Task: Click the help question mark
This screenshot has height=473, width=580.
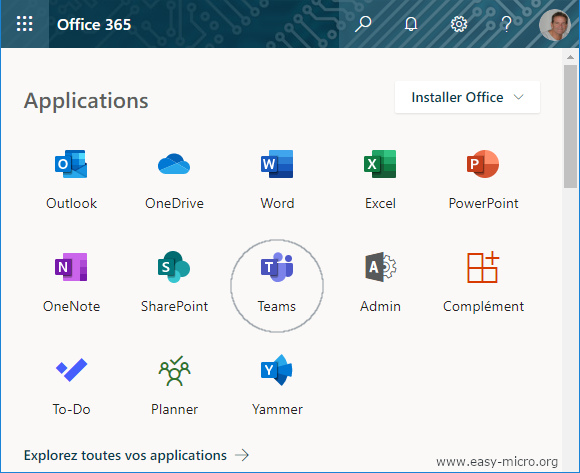Action: coord(506,24)
